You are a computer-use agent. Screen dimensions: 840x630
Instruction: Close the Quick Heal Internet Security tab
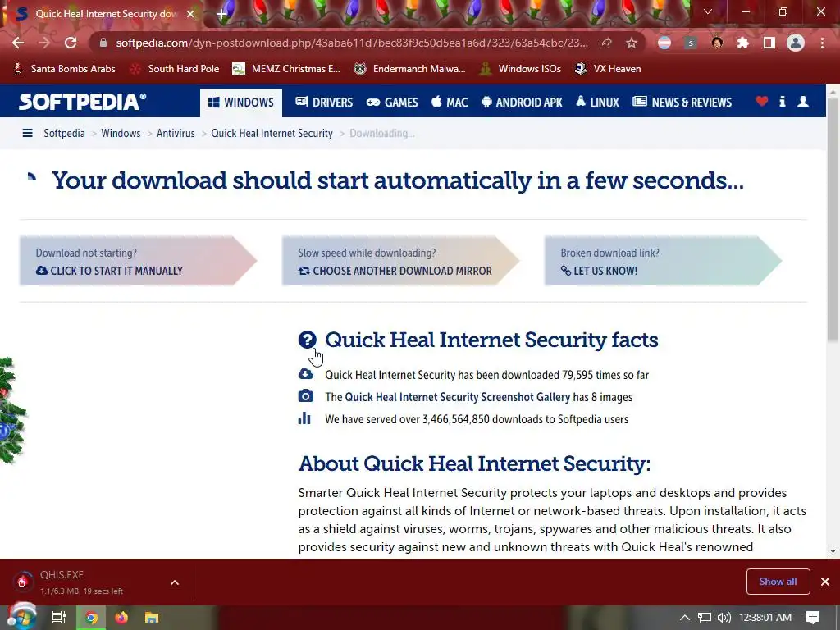pos(190,14)
